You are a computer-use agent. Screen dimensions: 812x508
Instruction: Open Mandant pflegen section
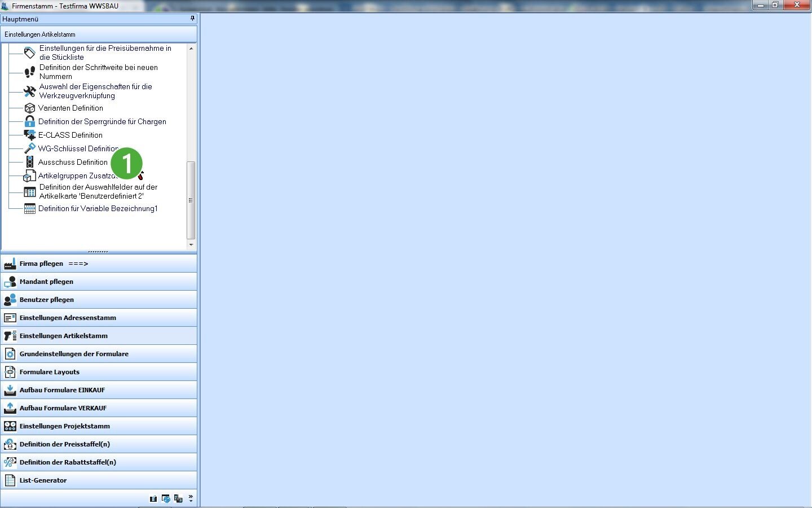coord(99,282)
